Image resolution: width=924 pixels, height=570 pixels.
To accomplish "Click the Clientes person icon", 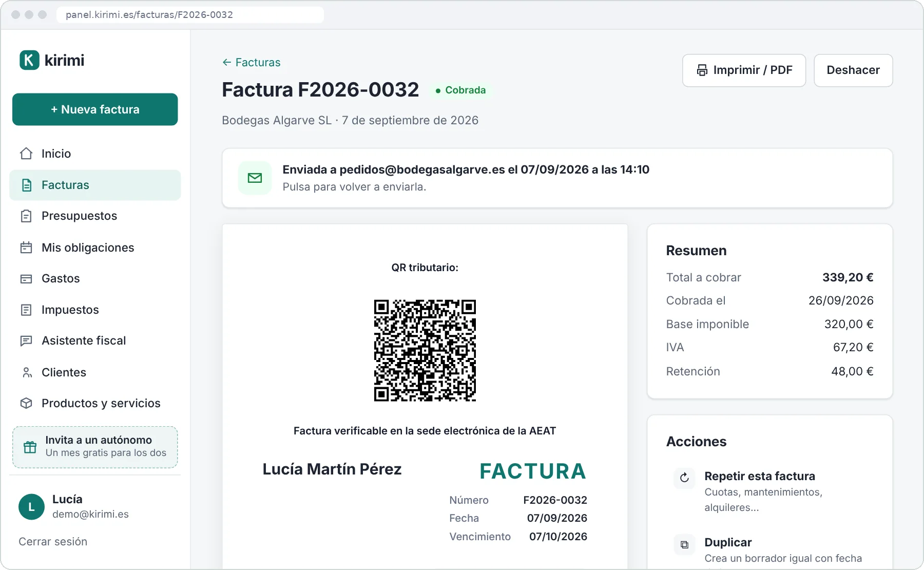I will pyautogui.click(x=27, y=372).
